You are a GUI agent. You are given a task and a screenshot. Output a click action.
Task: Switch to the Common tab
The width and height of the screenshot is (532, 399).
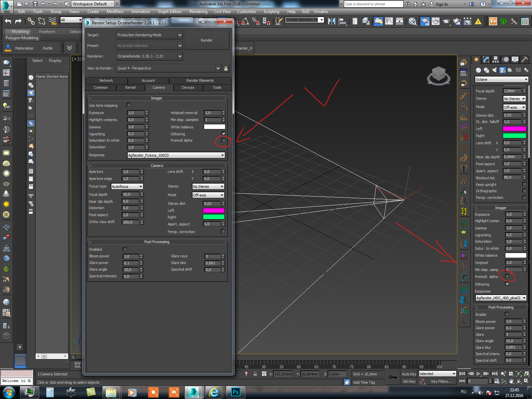point(101,87)
